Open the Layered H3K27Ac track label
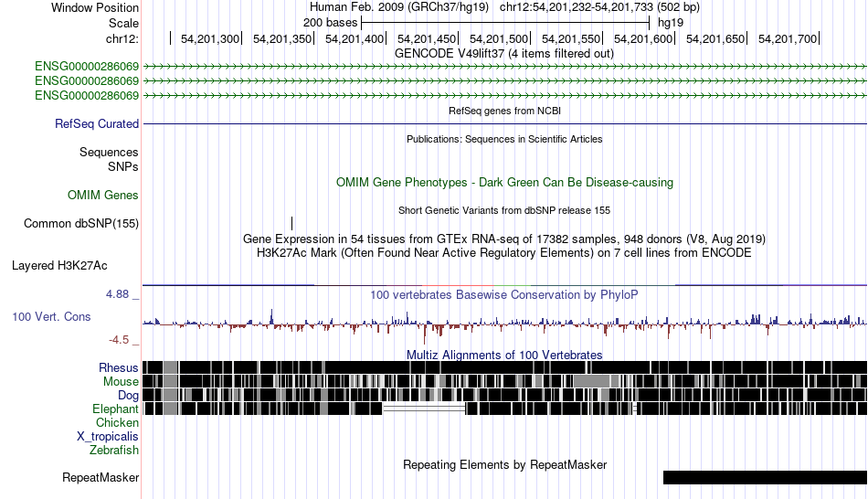Screen dimensions: 868x499 point(59,265)
